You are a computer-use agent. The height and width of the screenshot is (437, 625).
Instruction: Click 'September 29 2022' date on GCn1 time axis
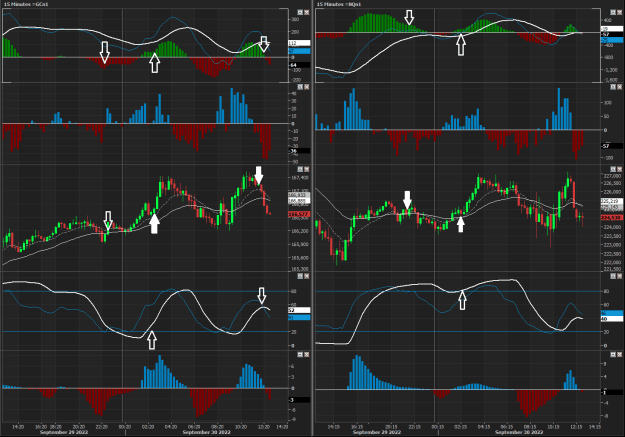coord(64,432)
